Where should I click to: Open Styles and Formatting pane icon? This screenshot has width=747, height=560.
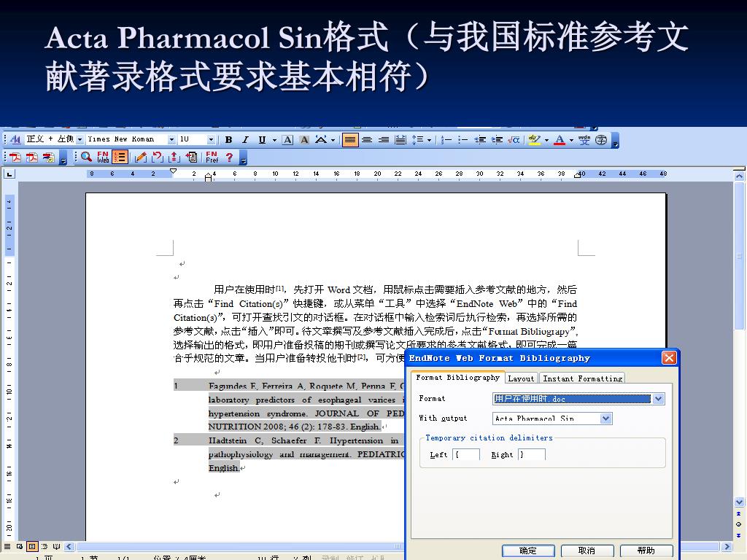click(15, 139)
